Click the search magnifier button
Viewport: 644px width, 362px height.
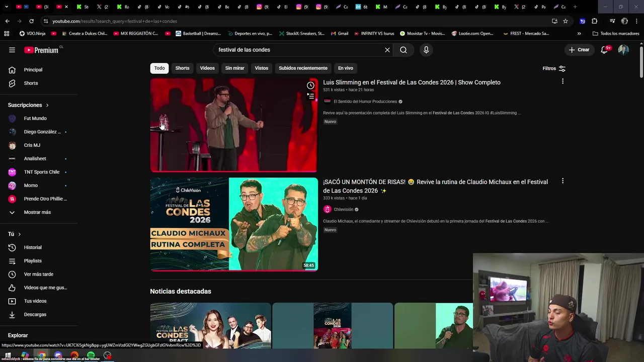tap(404, 50)
